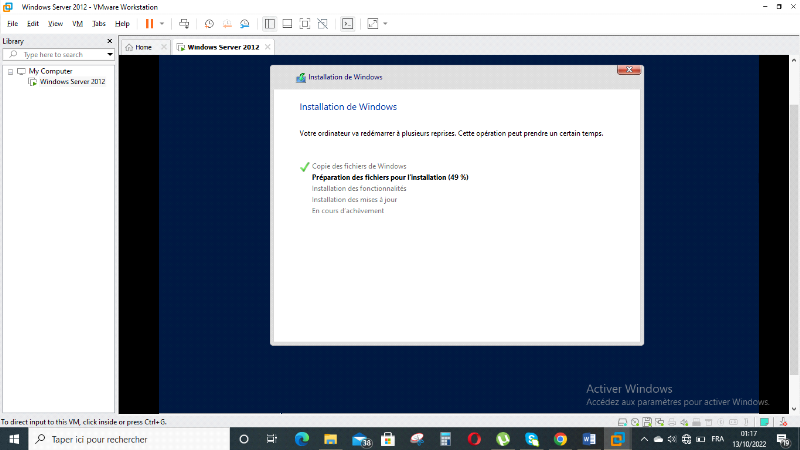Open the VM menu
The width and height of the screenshot is (800, 450).
pos(77,23)
